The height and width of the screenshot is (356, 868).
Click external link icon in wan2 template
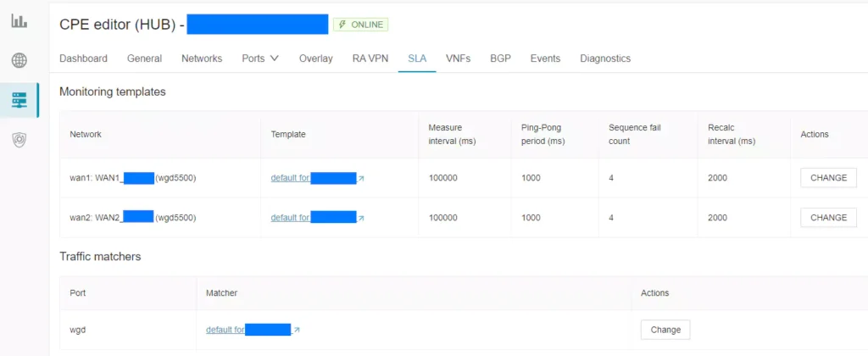361,218
